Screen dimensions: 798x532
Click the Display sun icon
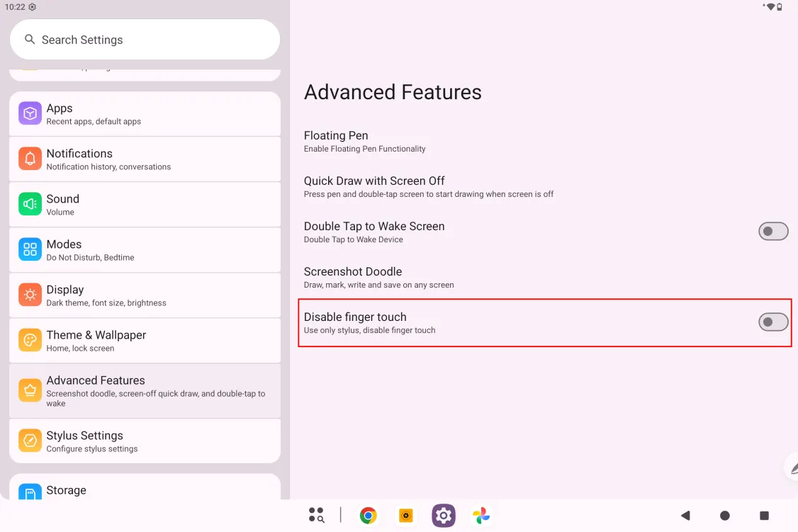30,295
